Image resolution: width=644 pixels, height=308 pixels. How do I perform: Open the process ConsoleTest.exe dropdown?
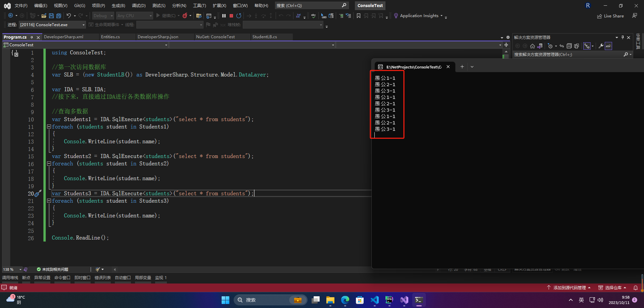tap(53, 25)
